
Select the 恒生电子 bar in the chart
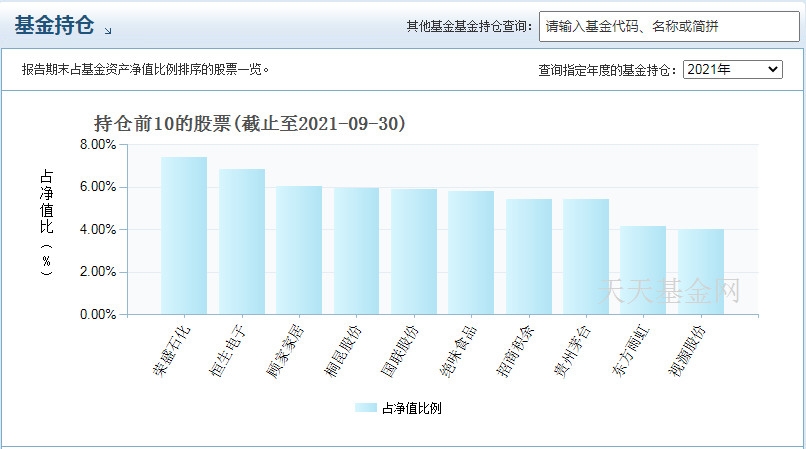tap(242, 242)
